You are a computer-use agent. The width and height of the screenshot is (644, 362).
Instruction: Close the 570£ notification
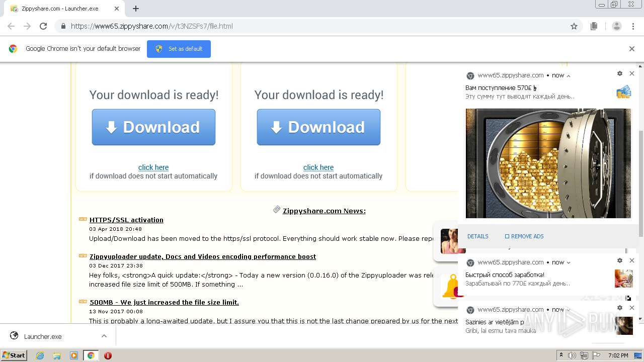pyautogui.click(x=632, y=73)
